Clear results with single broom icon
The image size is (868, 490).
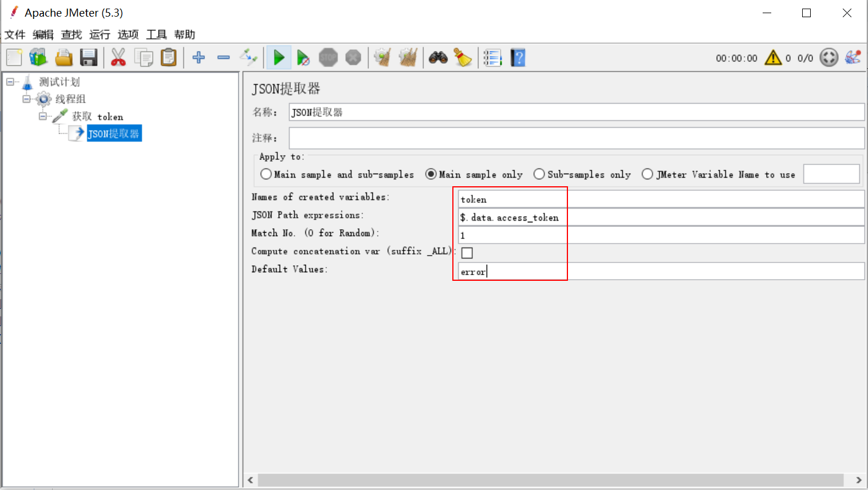coord(382,57)
